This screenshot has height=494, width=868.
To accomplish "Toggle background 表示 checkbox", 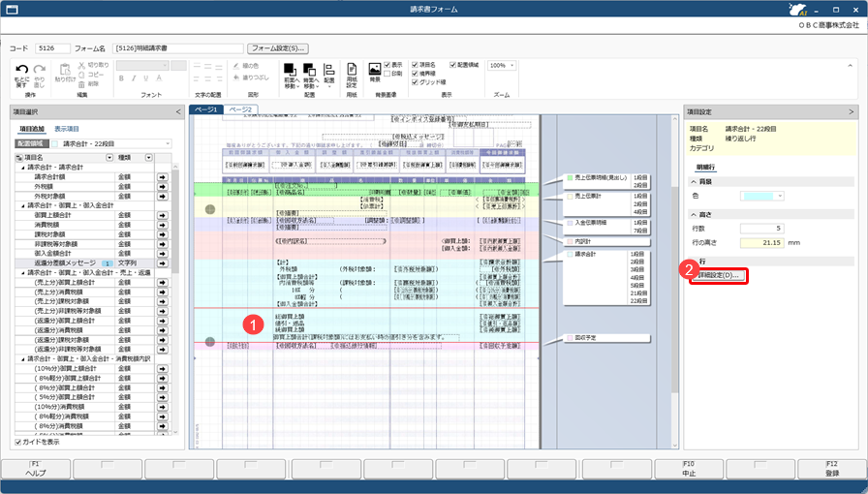I will click(x=387, y=65).
